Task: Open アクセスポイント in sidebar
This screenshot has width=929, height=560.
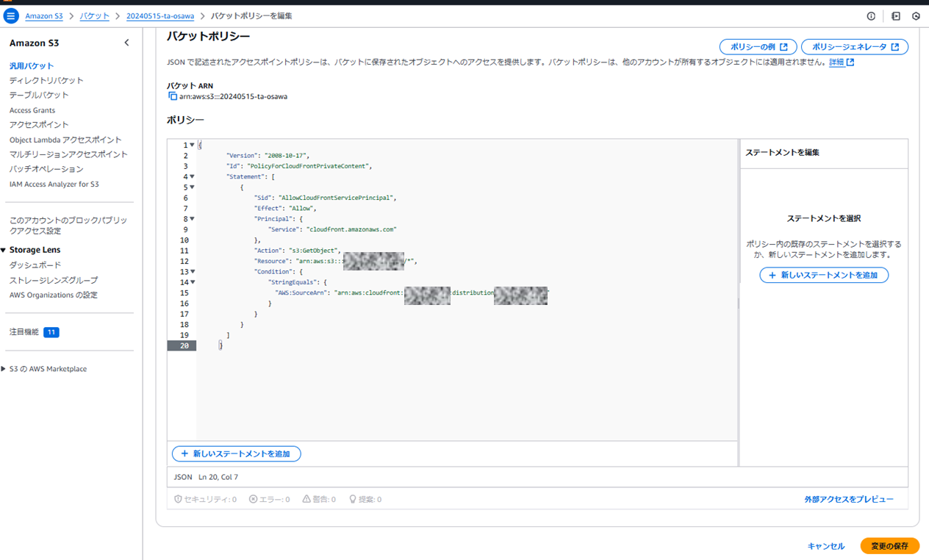Action: point(39,125)
